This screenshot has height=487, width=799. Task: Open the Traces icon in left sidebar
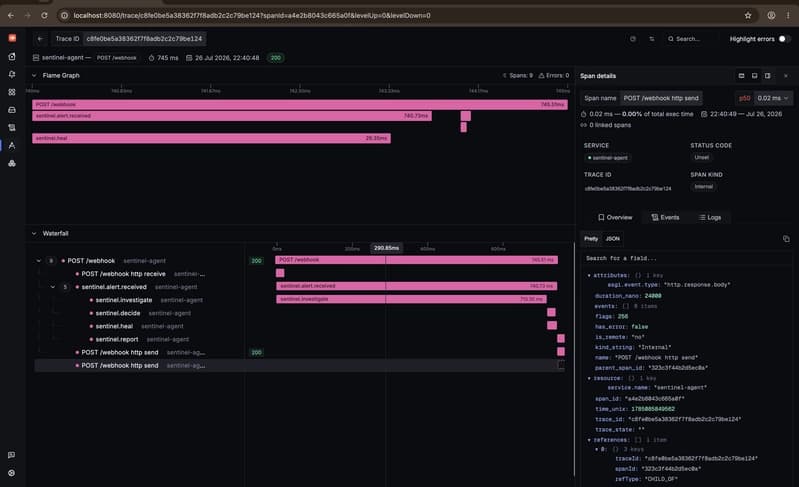pos(12,146)
